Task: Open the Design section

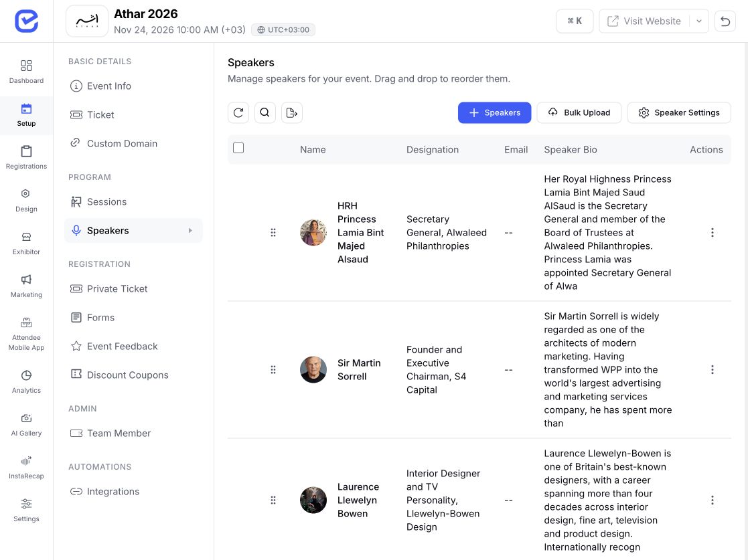Action: click(26, 200)
